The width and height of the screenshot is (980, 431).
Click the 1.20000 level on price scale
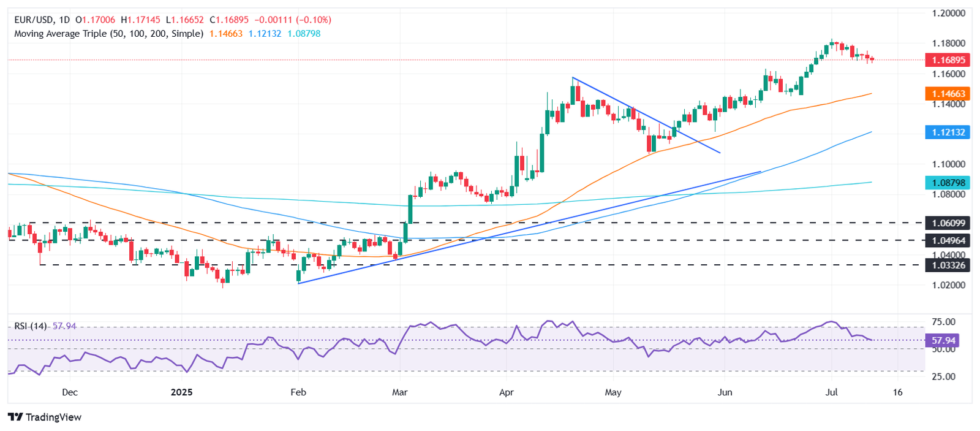pyautogui.click(x=948, y=13)
